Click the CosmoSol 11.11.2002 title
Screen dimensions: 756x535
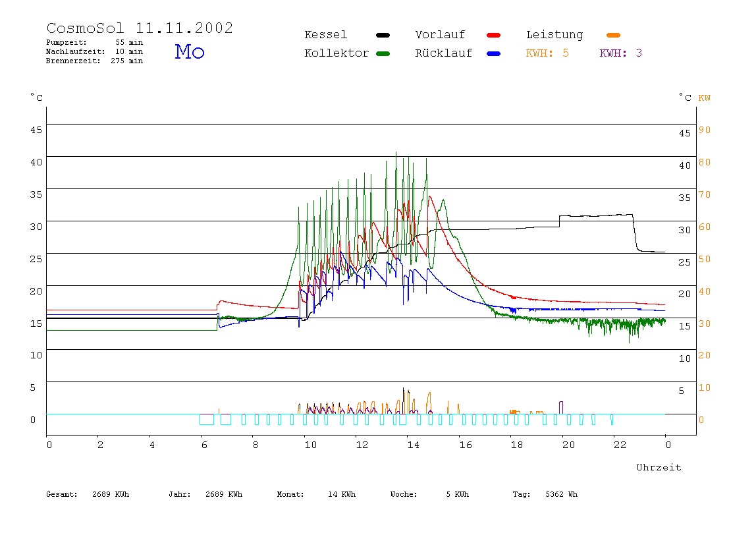pyautogui.click(x=140, y=28)
